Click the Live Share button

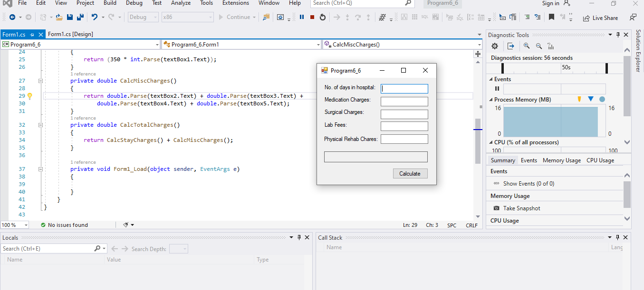click(x=600, y=18)
